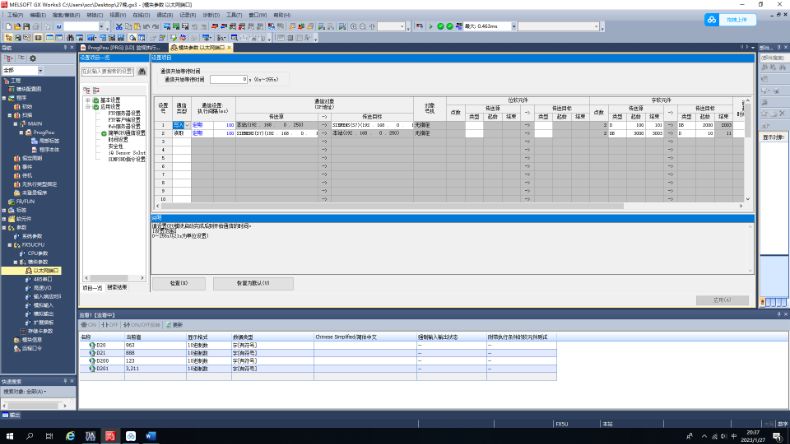Screen dimensions: 790x444
Task: Click the Undo arrow toolbar icon
Action: (x=146, y=26)
